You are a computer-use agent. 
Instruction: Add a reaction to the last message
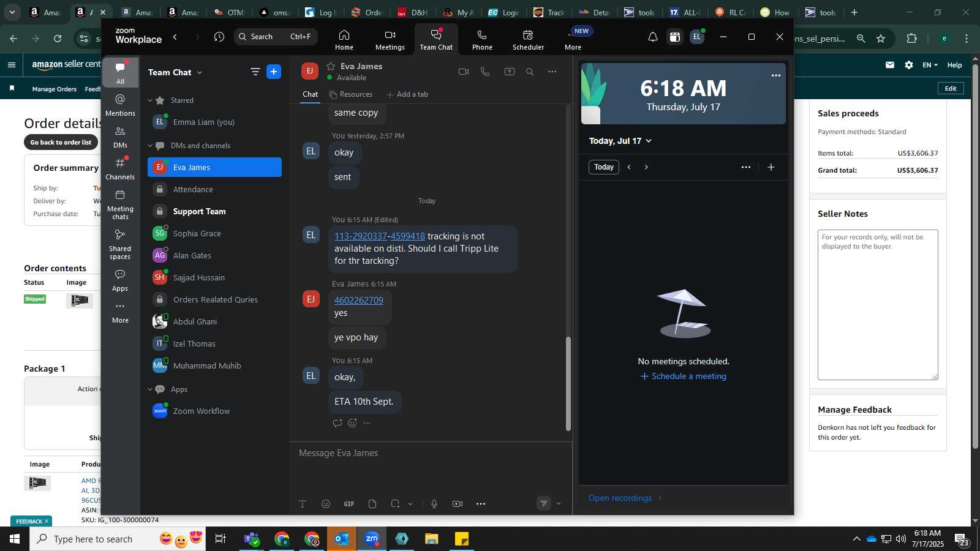pos(352,423)
